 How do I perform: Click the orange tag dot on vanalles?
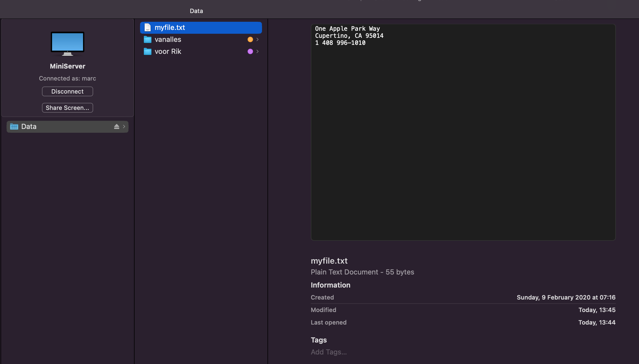click(250, 39)
